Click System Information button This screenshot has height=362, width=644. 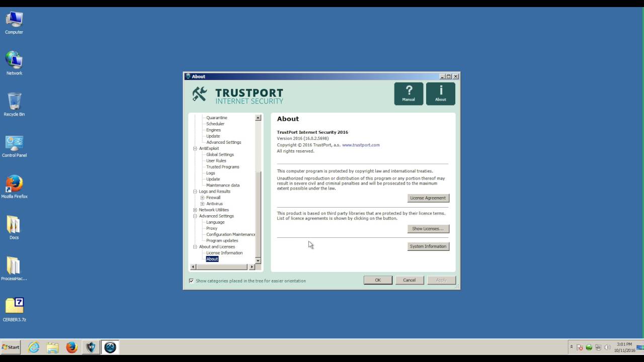pos(428,246)
